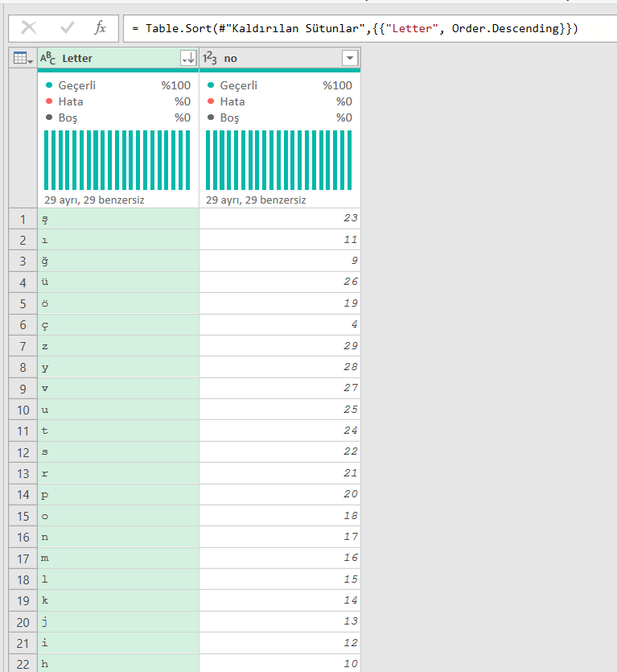
Task: Select the cell containing letter j
Action: pos(118,622)
